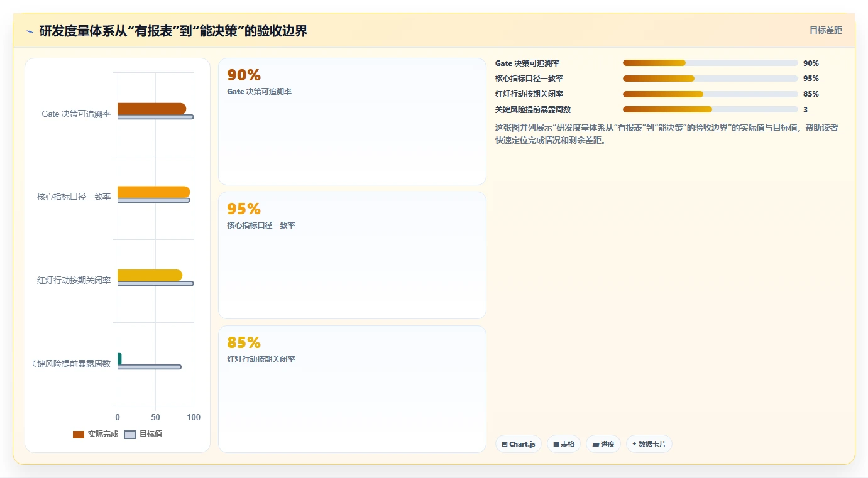
Task: Click the 95% value in the progress list
Action: click(811, 79)
